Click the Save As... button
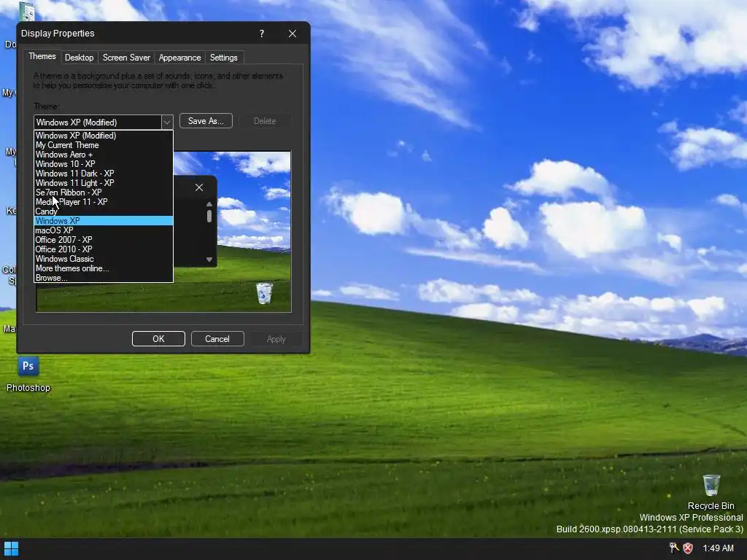The height and width of the screenshot is (560, 747). click(206, 121)
